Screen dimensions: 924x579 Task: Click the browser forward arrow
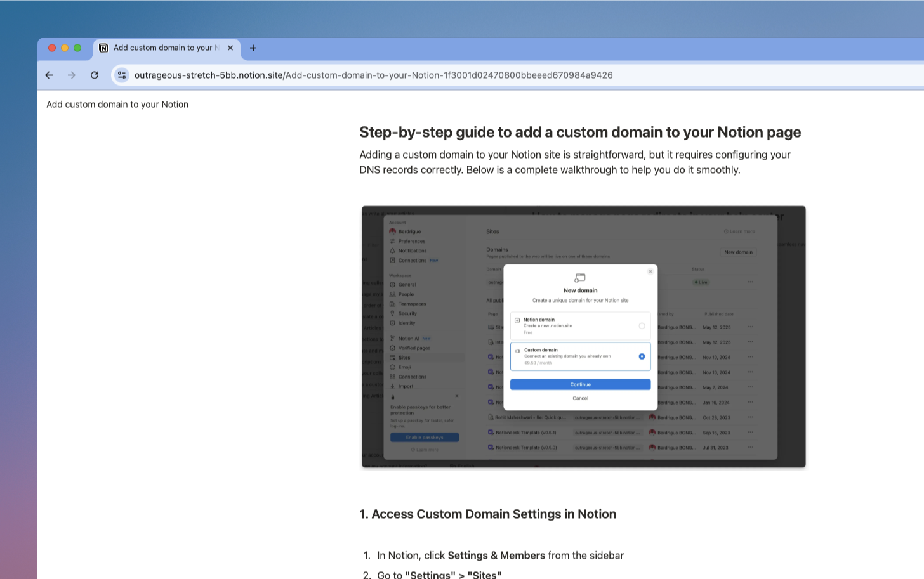(x=72, y=75)
